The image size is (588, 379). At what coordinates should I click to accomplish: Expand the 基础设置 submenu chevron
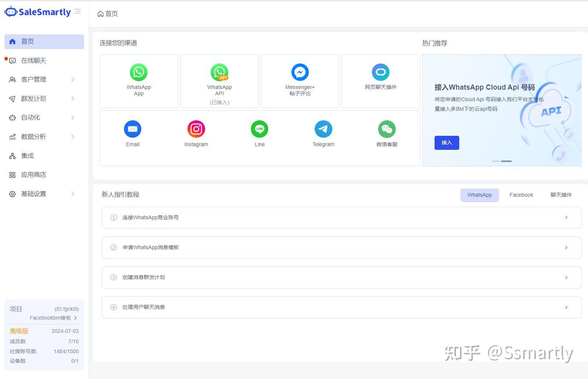(73, 194)
